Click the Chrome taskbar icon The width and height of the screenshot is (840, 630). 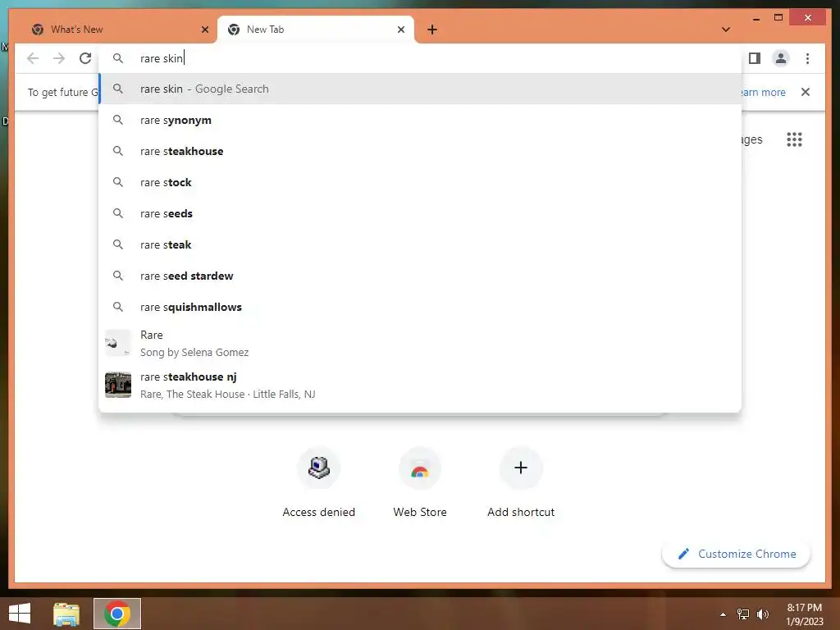click(x=116, y=614)
